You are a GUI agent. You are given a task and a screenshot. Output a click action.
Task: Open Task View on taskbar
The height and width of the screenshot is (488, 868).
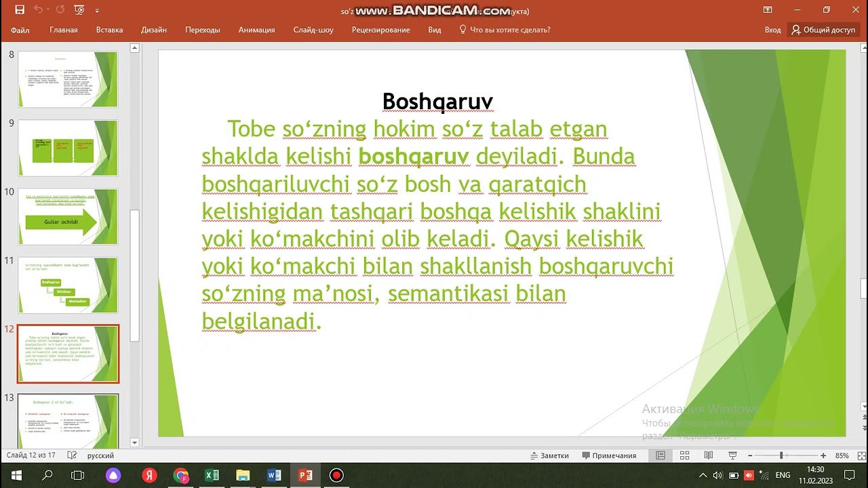coord(78,475)
